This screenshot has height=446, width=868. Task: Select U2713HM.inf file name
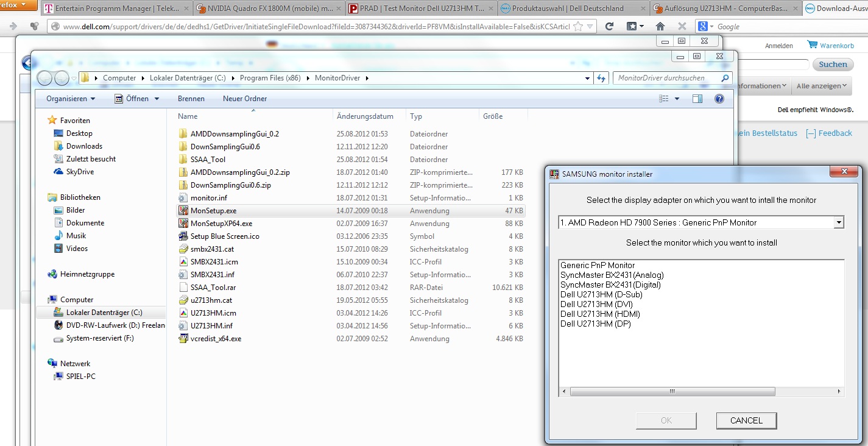point(211,326)
